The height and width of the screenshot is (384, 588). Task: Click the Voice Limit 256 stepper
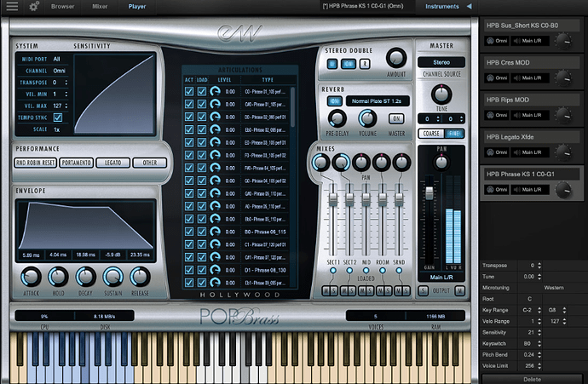point(539,365)
